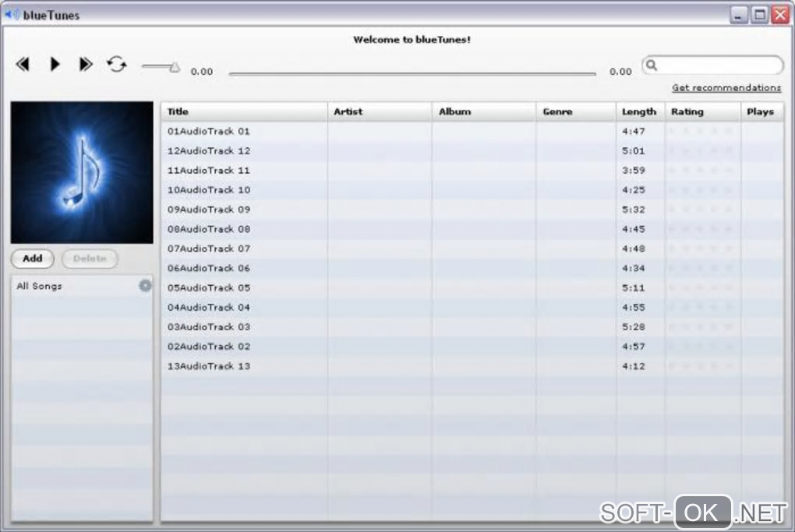This screenshot has height=532, width=795.
Task: Select the All Songs playlist
Action: (x=82, y=287)
